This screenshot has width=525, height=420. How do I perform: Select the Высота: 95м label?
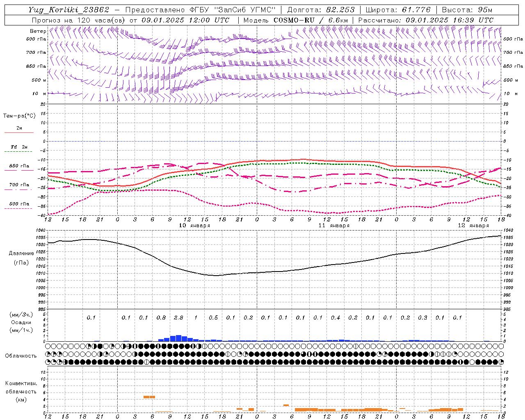(467, 10)
